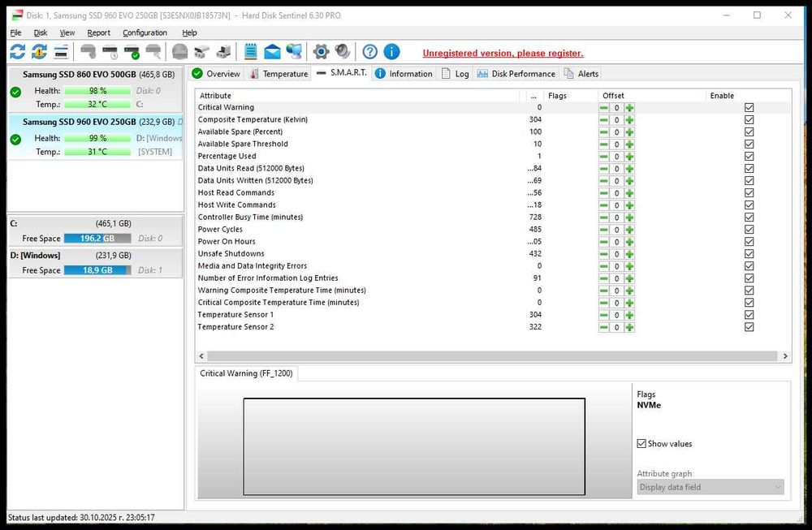Screen dimensions: 812x530
Task: Open the Attribute graph Display data field dropdown
Action: click(x=710, y=487)
